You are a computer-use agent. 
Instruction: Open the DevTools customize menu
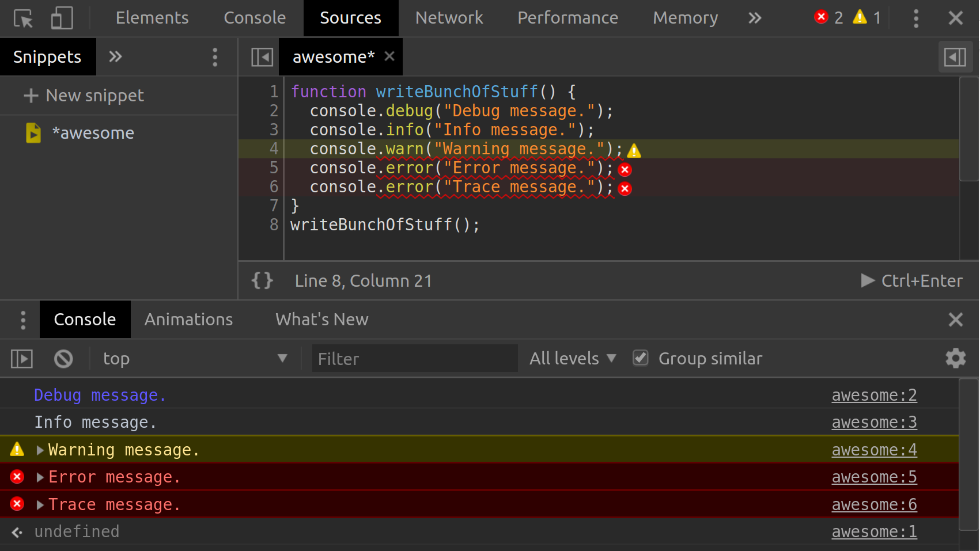point(916,18)
